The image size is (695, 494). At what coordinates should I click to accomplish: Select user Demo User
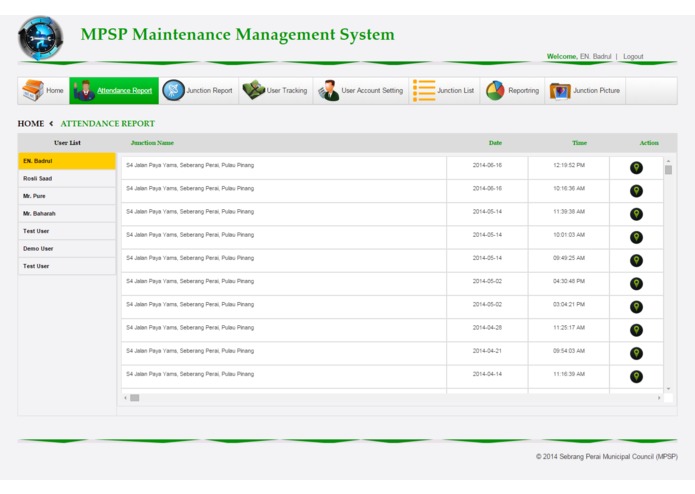point(67,249)
